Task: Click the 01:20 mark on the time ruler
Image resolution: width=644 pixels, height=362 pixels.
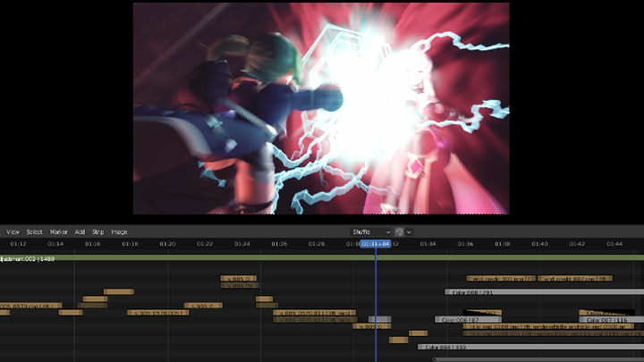Action: click(167, 244)
